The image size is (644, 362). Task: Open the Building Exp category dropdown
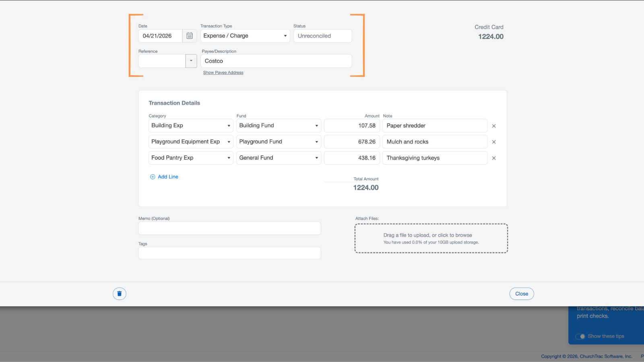pyautogui.click(x=190, y=125)
